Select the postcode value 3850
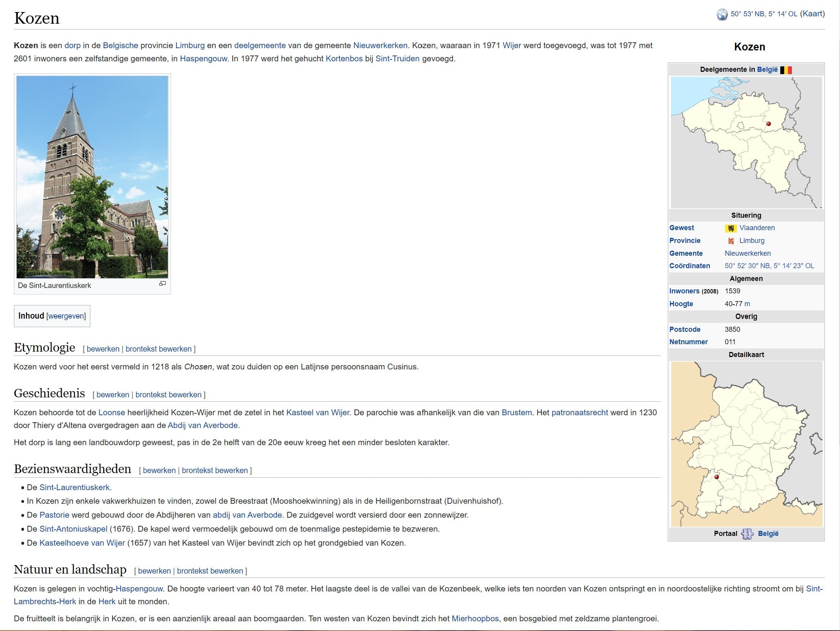840x631 pixels. pyautogui.click(x=732, y=329)
